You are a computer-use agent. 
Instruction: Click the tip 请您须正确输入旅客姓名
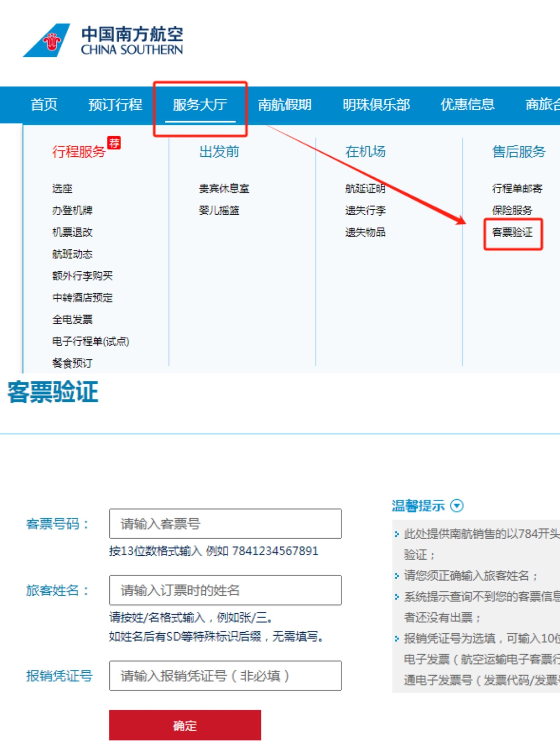[471, 575]
